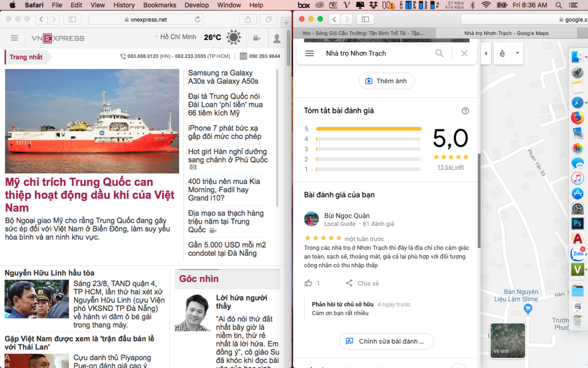This screenshot has width=588, height=368.
Task: Launch Photoshop from the Dock
Action: coord(577,224)
